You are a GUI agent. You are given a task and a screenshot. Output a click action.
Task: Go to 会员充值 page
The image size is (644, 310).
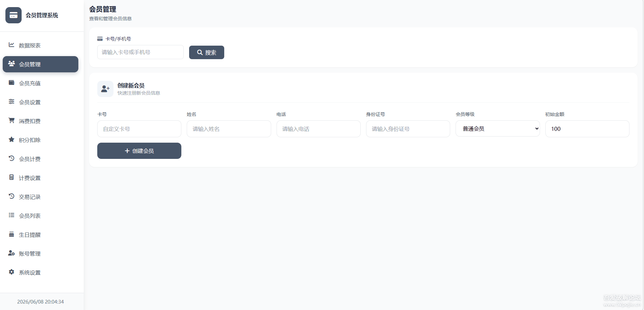click(41, 83)
